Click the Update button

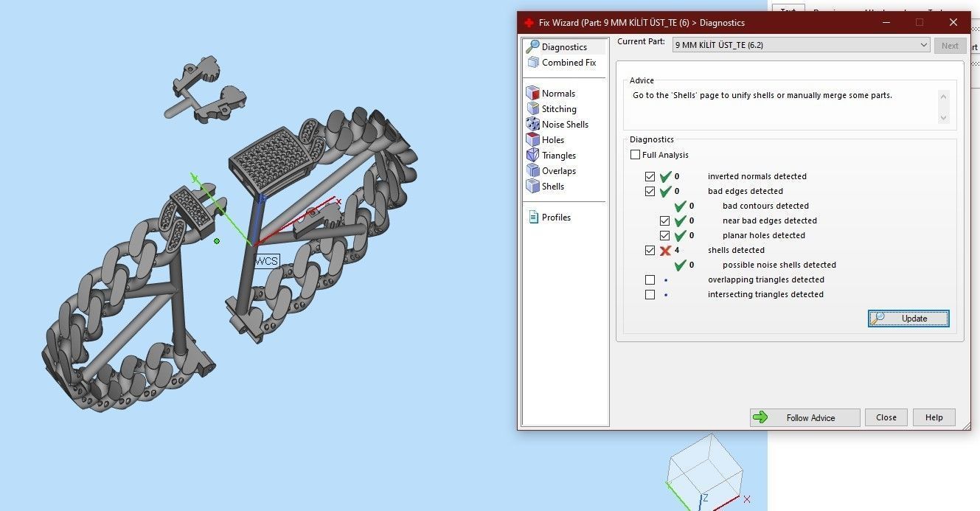[x=908, y=319]
